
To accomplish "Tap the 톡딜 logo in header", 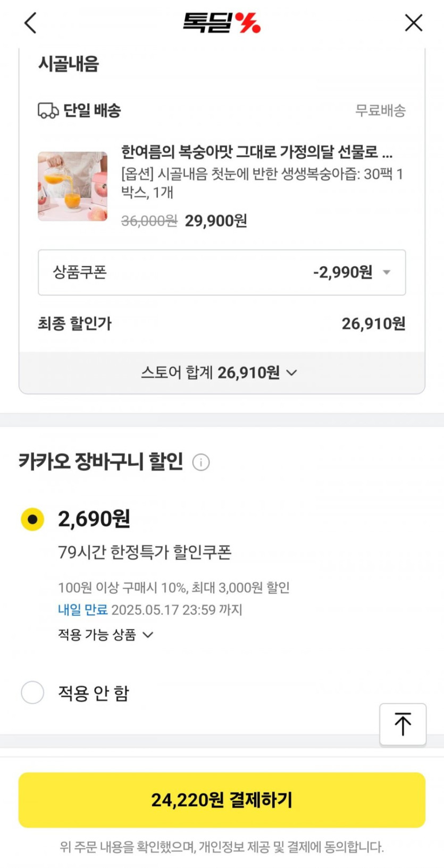I will tap(221, 23).
